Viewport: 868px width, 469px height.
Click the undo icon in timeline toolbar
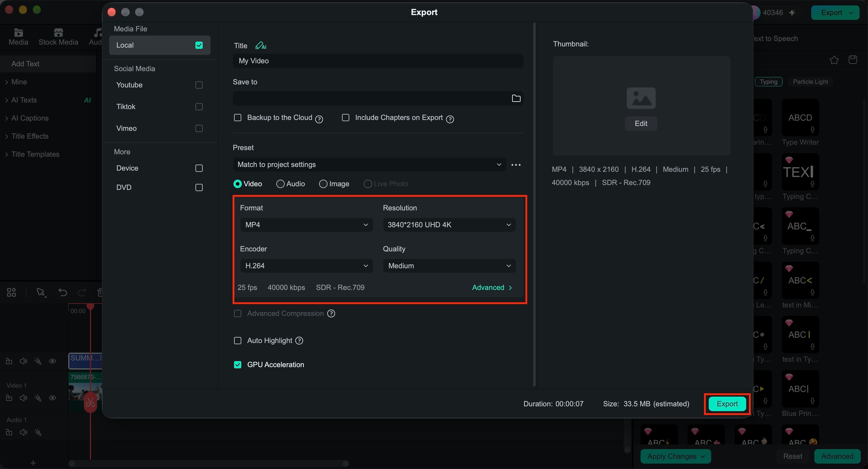(63, 292)
